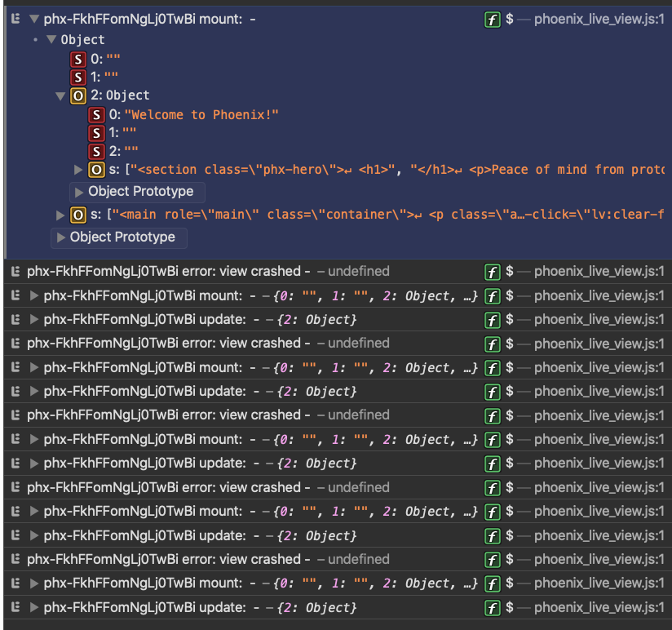Open phoenix_live_view.js:1 link on first update row
The image size is (672, 630).
click(599, 320)
